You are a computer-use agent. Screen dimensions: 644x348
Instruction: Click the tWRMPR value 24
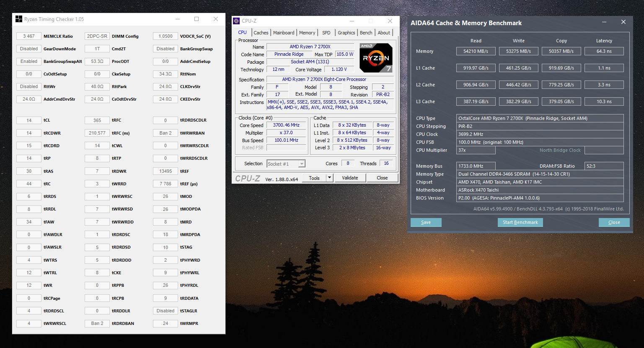click(166, 323)
